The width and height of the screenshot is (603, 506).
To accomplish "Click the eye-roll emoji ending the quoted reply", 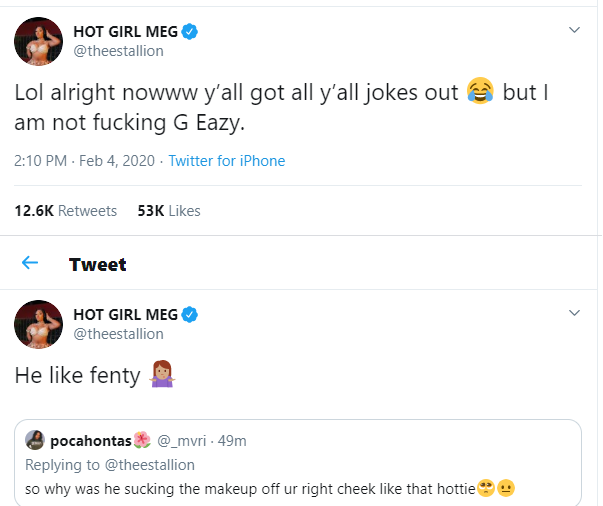I will [486, 487].
